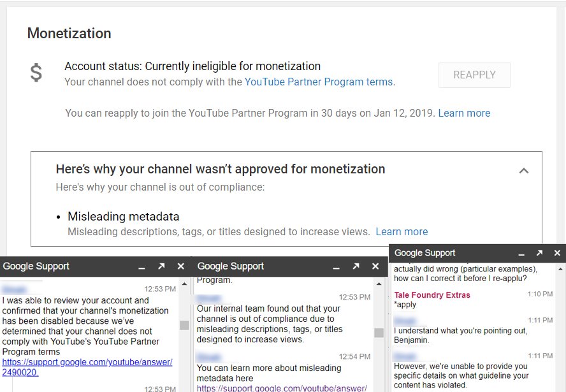Viewport: 566px width, 392px height.
Task: Click the "*apply" message in right chat
Action: click(405, 305)
